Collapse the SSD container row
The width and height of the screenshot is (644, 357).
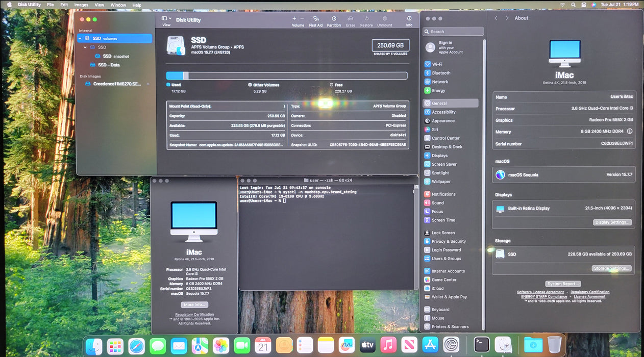pyautogui.click(x=86, y=47)
